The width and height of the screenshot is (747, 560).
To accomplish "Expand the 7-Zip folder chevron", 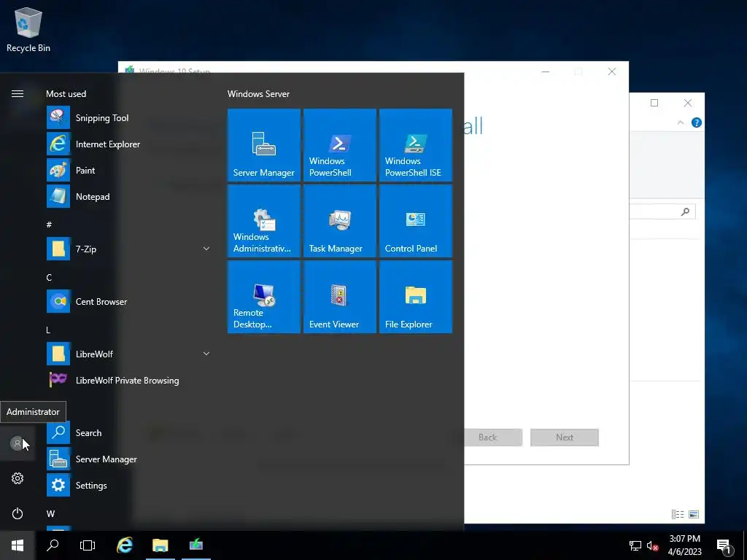I will pos(206,249).
